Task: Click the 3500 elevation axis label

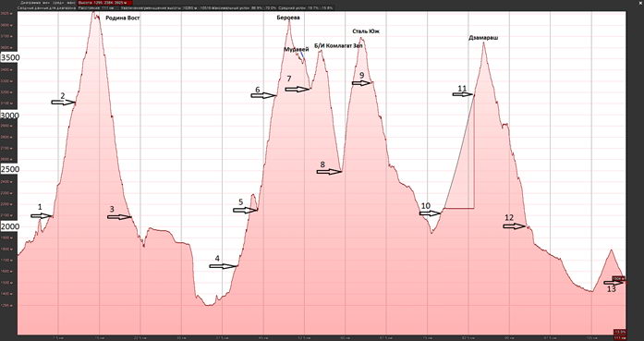Action: (x=10, y=57)
